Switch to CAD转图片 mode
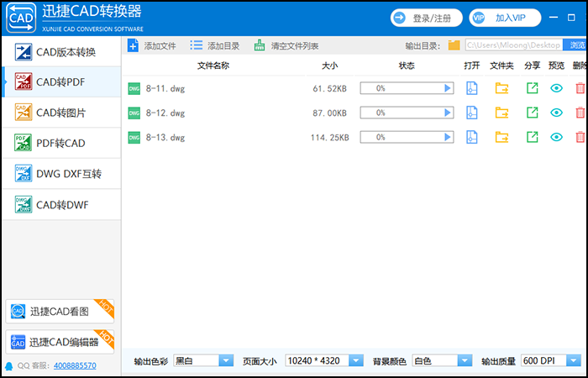The height and width of the screenshot is (378, 588). tap(61, 113)
